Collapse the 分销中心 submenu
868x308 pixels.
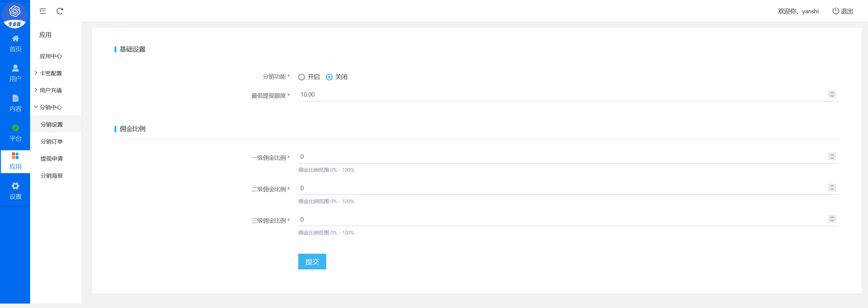point(51,108)
